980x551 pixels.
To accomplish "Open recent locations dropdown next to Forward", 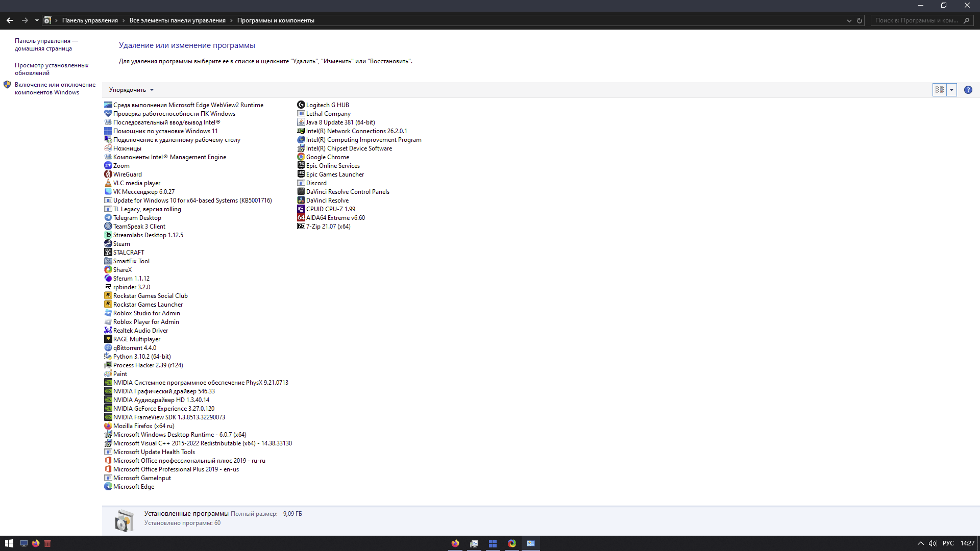I will (37, 20).
